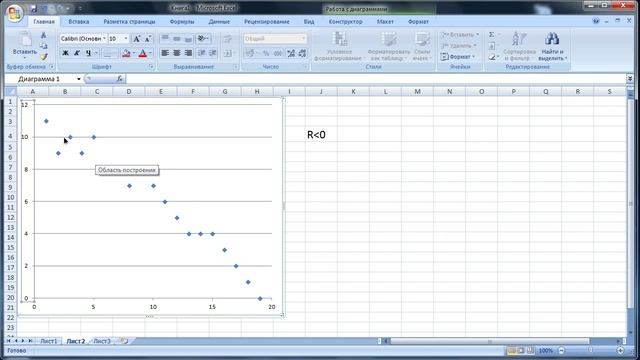The image size is (640, 360).
Task: Expand the formula bar with chevron
Action: click(630, 78)
